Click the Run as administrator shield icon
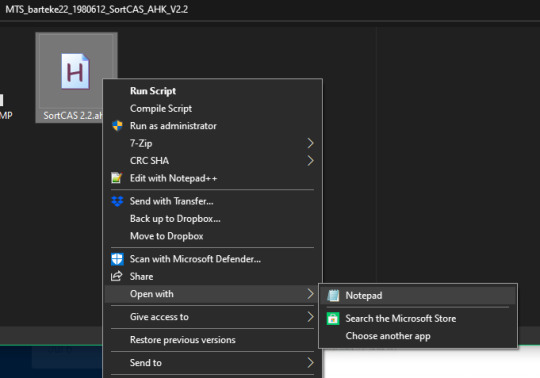The height and width of the screenshot is (378, 540). pos(117,126)
